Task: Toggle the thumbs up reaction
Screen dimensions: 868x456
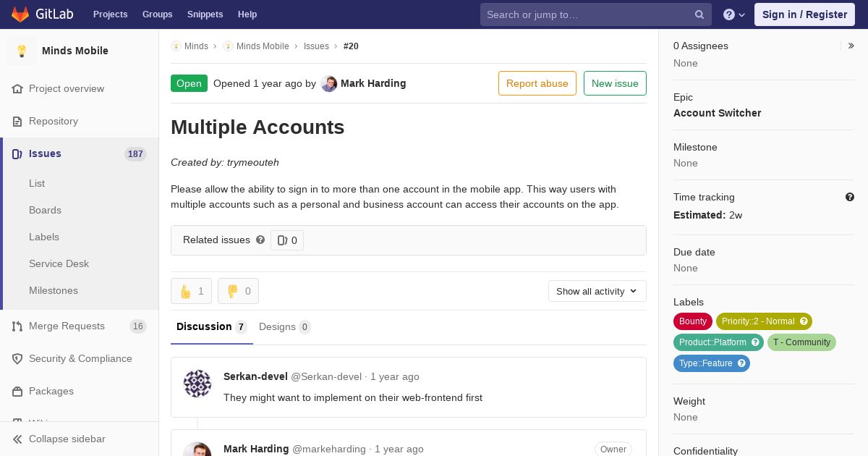Action: [x=191, y=291]
